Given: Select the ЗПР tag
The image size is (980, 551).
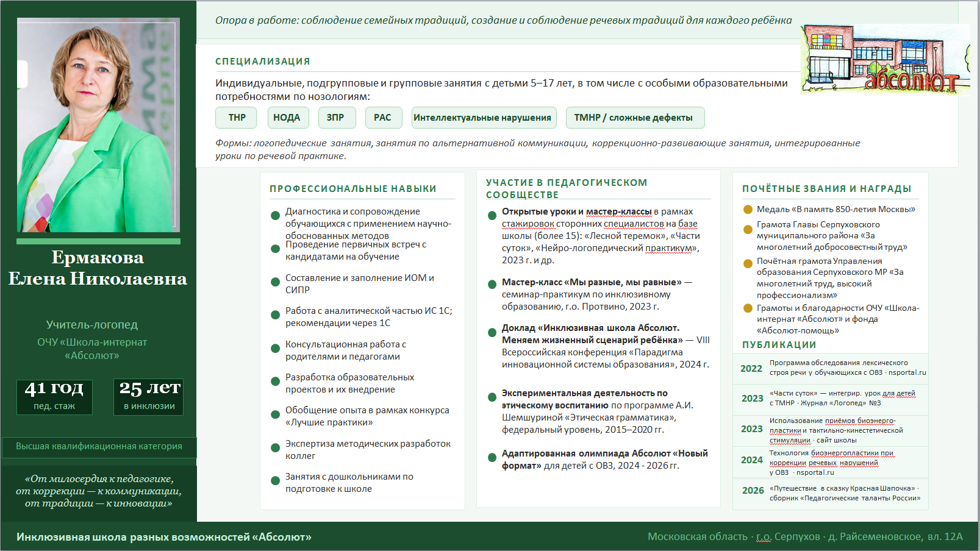Looking at the screenshot, I should click(x=337, y=118).
